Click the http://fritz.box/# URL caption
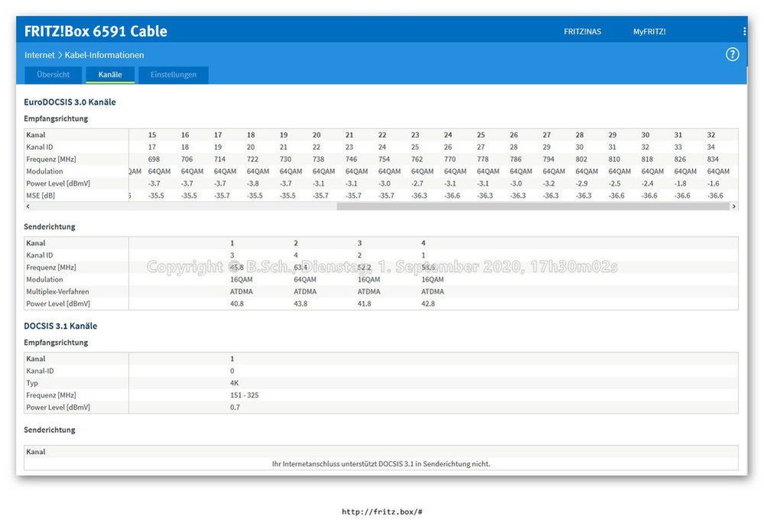The image size is (764, 532). [382, 511]
